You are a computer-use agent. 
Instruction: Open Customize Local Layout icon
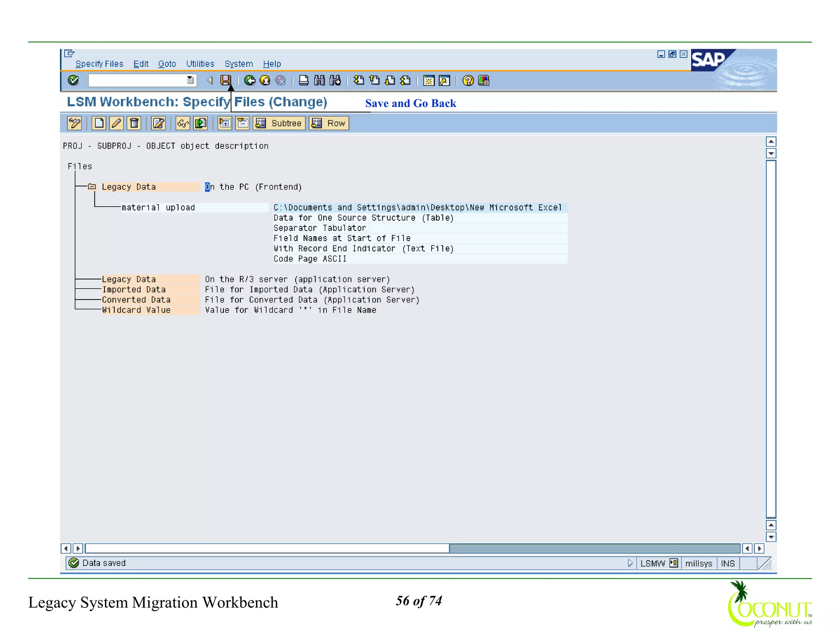coord(484,80)
